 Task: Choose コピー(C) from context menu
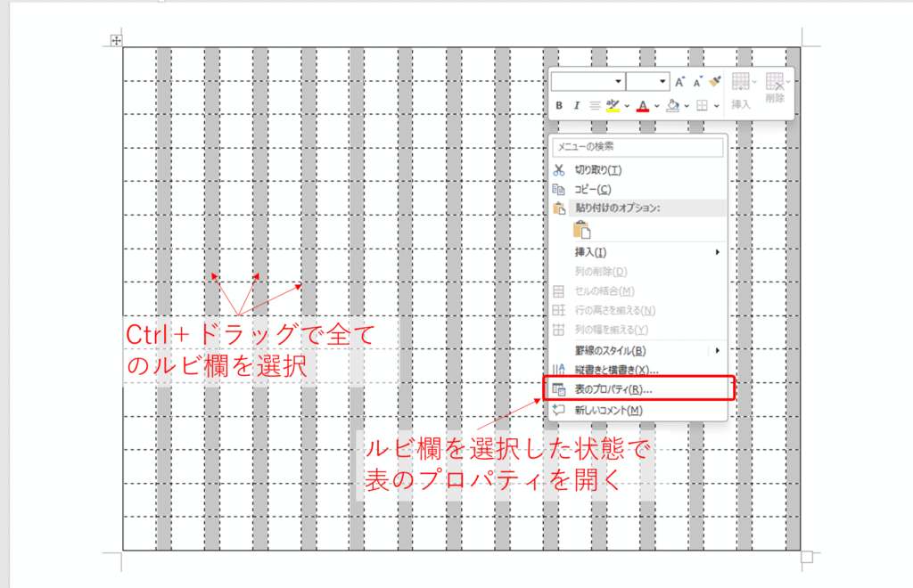coord(638,190)
